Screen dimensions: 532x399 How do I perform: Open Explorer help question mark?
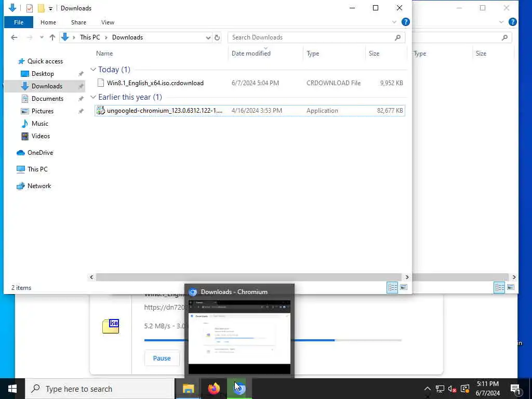point(405,22)
